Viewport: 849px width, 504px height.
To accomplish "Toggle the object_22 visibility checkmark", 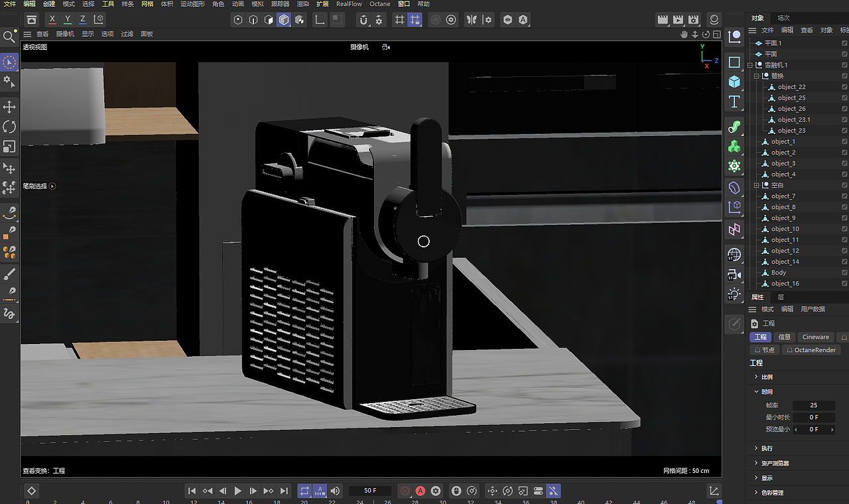I will coord(844,87).
